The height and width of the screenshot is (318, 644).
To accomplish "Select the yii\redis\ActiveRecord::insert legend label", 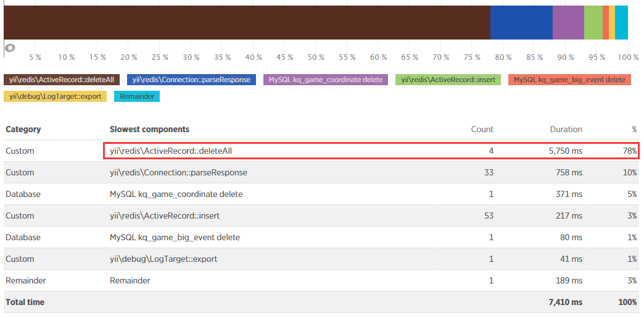I will (448, 80).
